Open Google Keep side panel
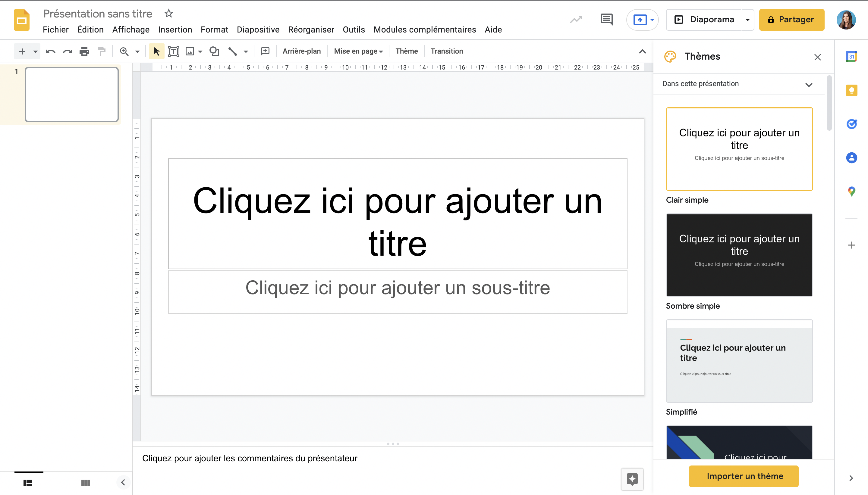This screenshot has width=868, height=495. tap(851, 90)
